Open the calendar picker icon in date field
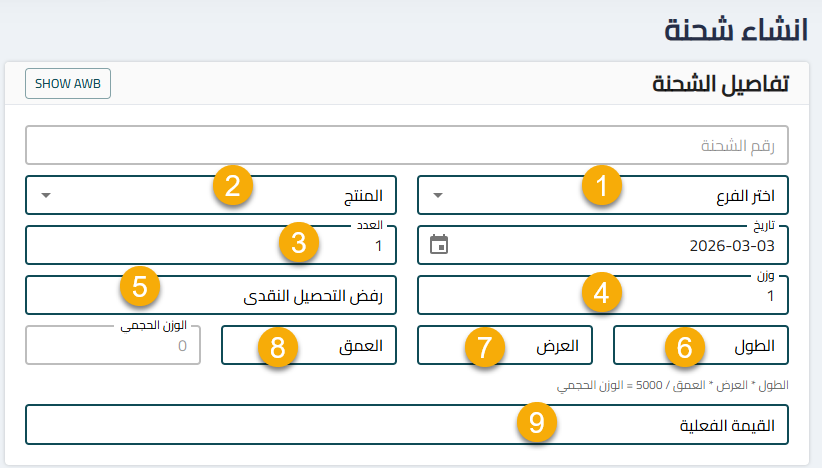Viewport: 822px width, 468px height. 438,245
